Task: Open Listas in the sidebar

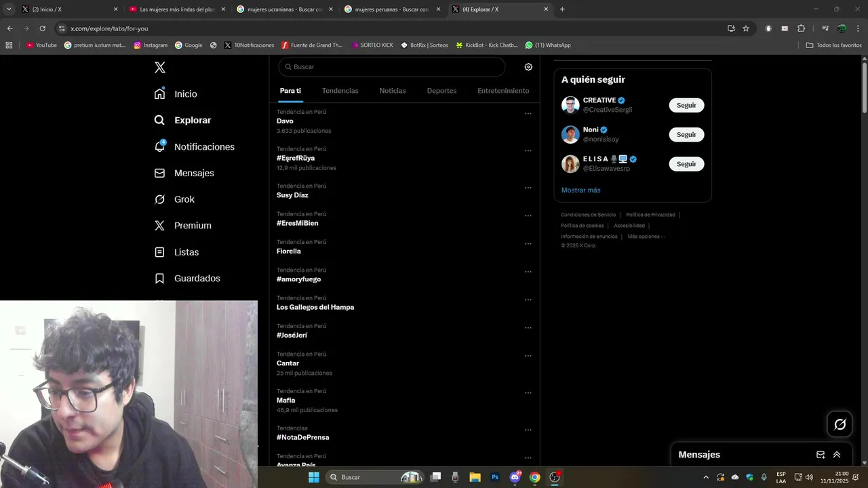Action: pyautogui.click(x=177, y=252)
